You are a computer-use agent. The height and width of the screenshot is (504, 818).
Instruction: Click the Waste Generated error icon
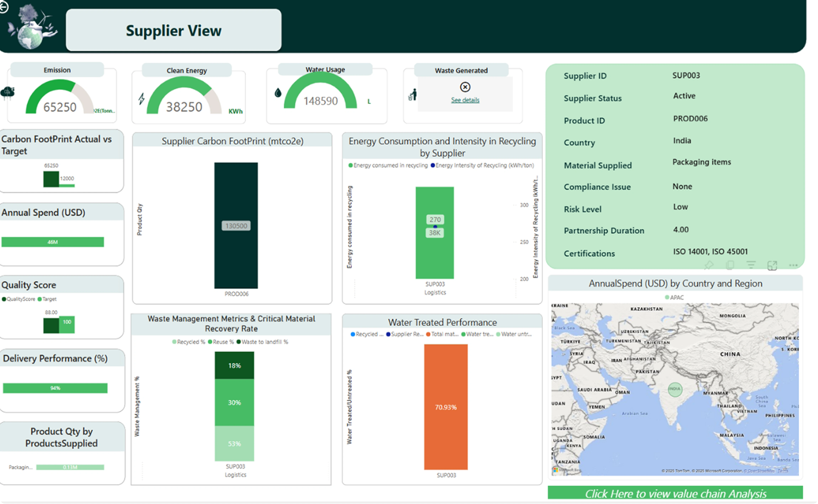point(465,87)
